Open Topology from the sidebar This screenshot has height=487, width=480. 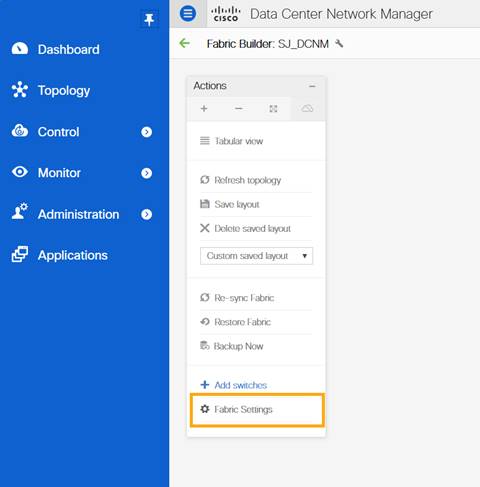64,90
